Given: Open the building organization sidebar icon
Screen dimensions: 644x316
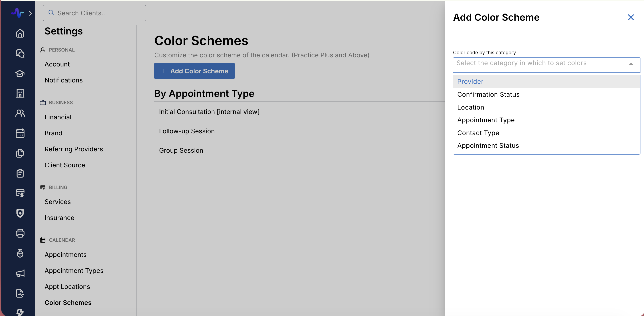Looking at the screenshot, I should (x=20, y=93).
